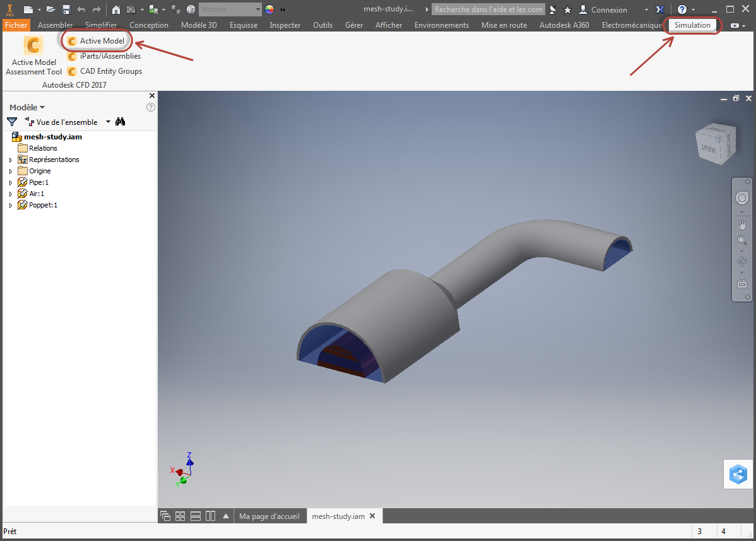Screen dimensions: 756x541
Task: Redo the last action
Action: point(97,9)
